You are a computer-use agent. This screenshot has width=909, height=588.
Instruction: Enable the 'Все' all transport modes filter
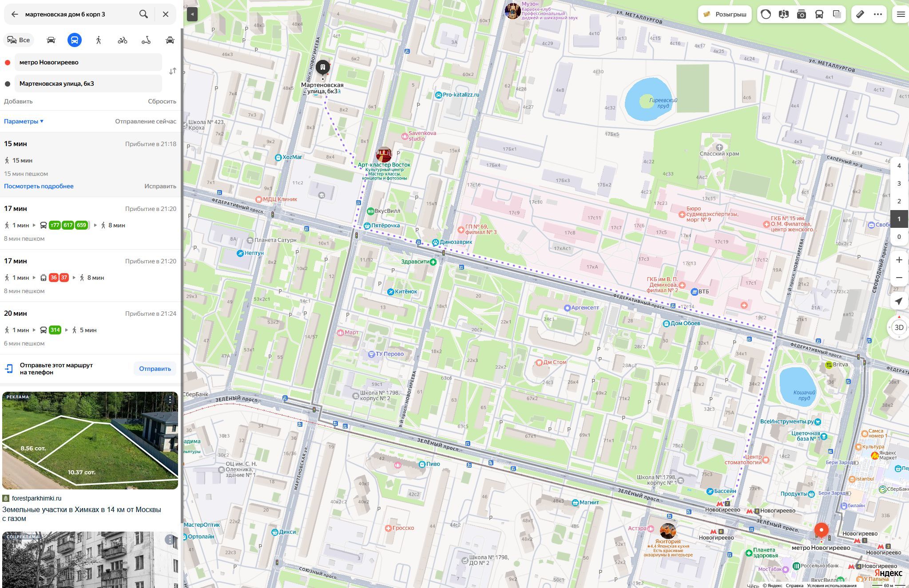coord(20,40)
